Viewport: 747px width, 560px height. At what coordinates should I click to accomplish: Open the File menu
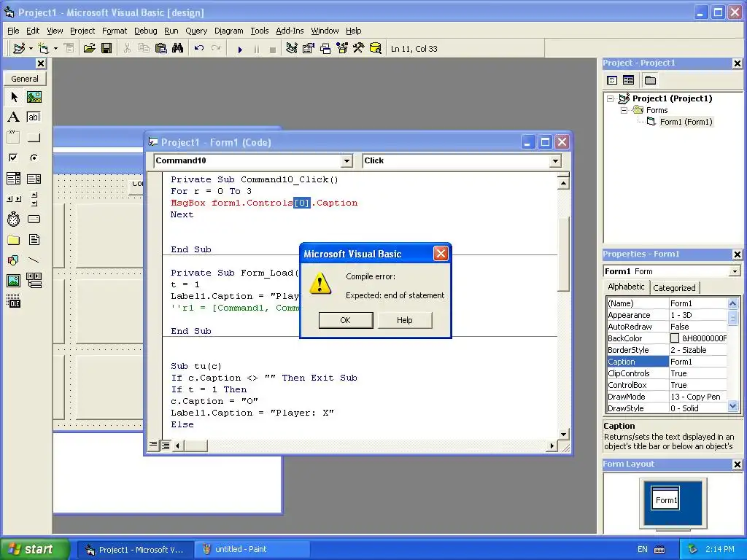[13, 31]
